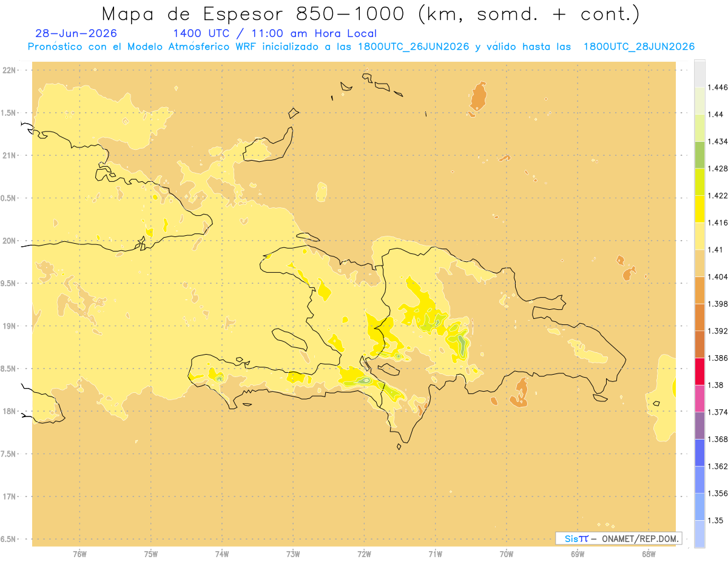This screenshot has height=562, width=728.
Task: Click the colorbar value '1.392'
Action: click(717, 331)
